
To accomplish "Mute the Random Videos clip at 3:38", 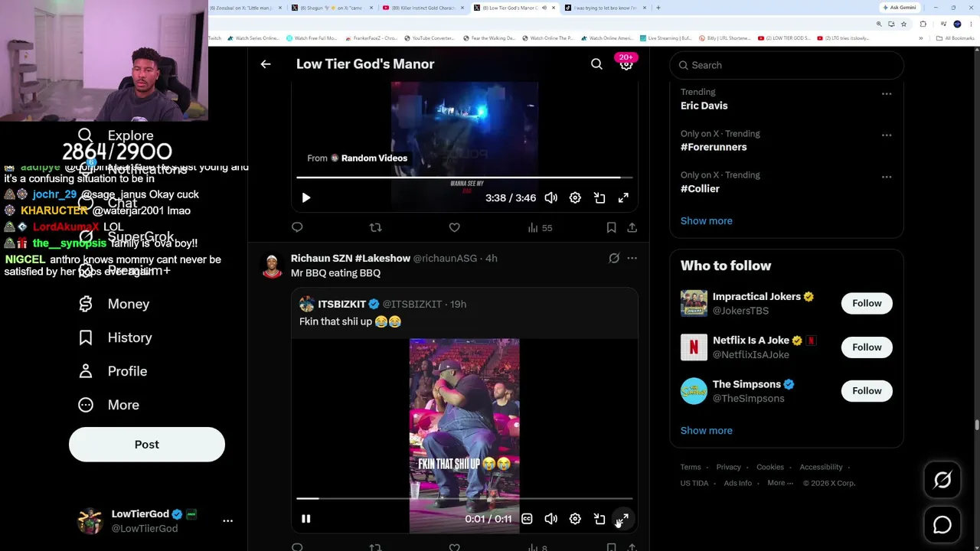I will pos(550,197).
